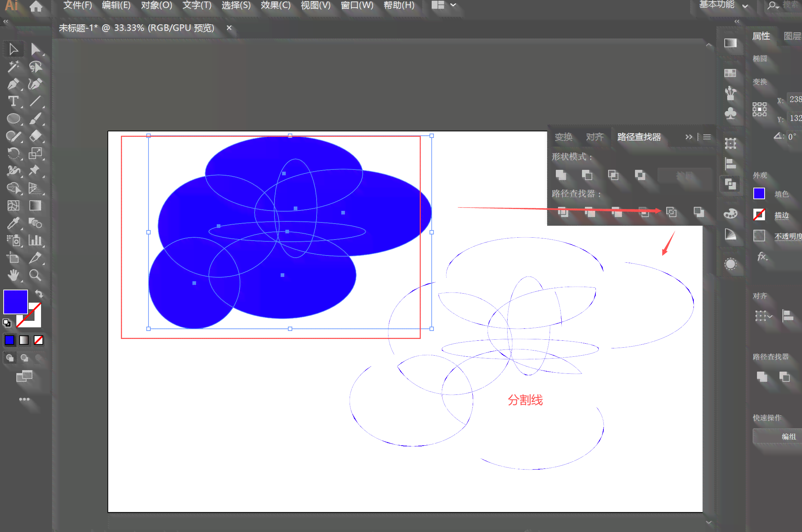Select the Scale tool
Viewport: 802px width, 532px height.
click(x=35, y=154)
